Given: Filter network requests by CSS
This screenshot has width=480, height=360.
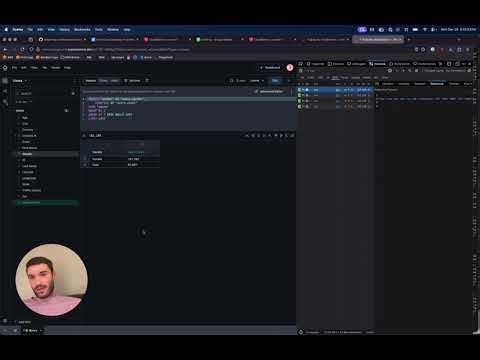Looking at the screenshot, I should click(321, 77).
